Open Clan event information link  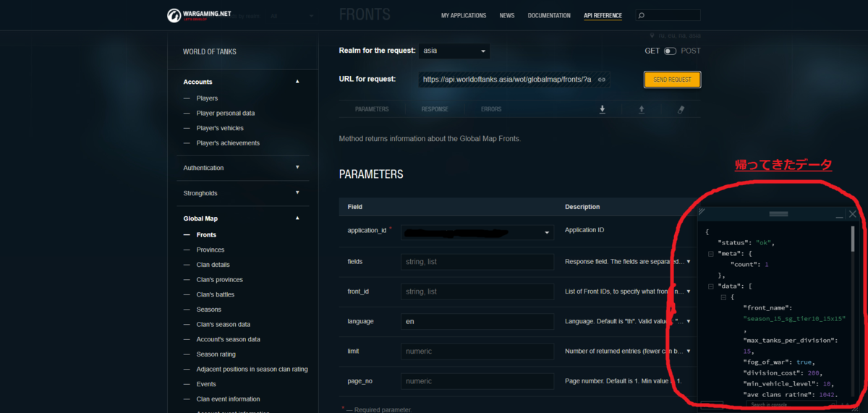point(228,399)
